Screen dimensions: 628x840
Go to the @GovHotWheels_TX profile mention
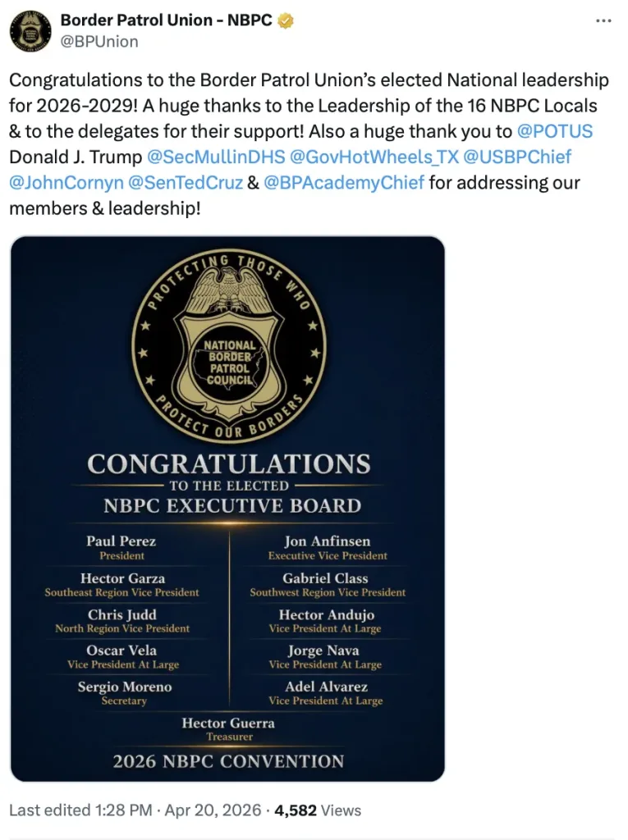369,157
